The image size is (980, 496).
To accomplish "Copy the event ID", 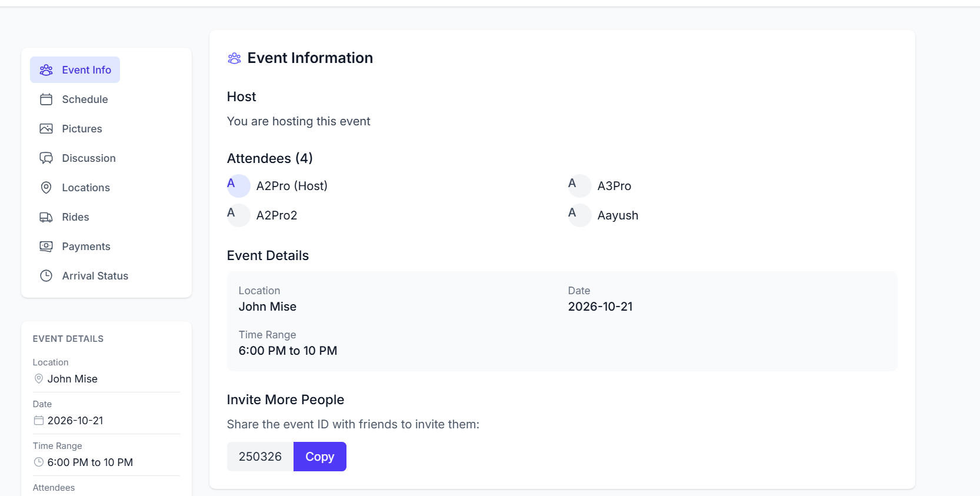I will coord(319,457).
